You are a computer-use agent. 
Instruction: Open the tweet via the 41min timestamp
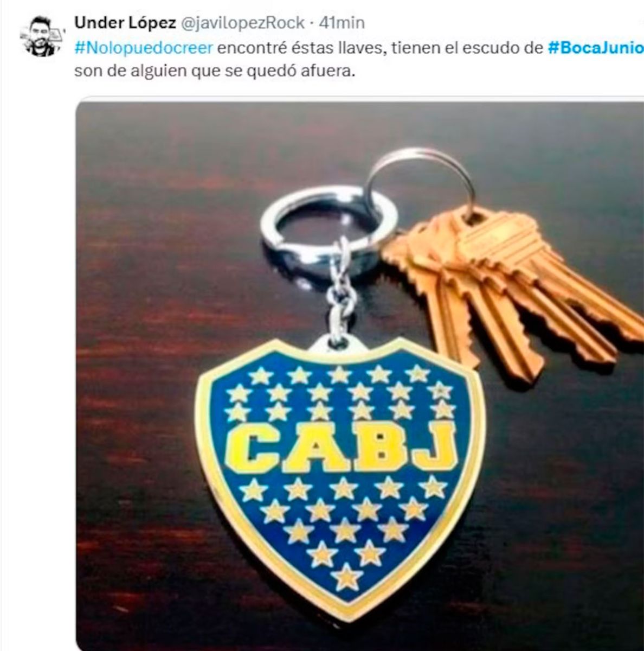342,23
